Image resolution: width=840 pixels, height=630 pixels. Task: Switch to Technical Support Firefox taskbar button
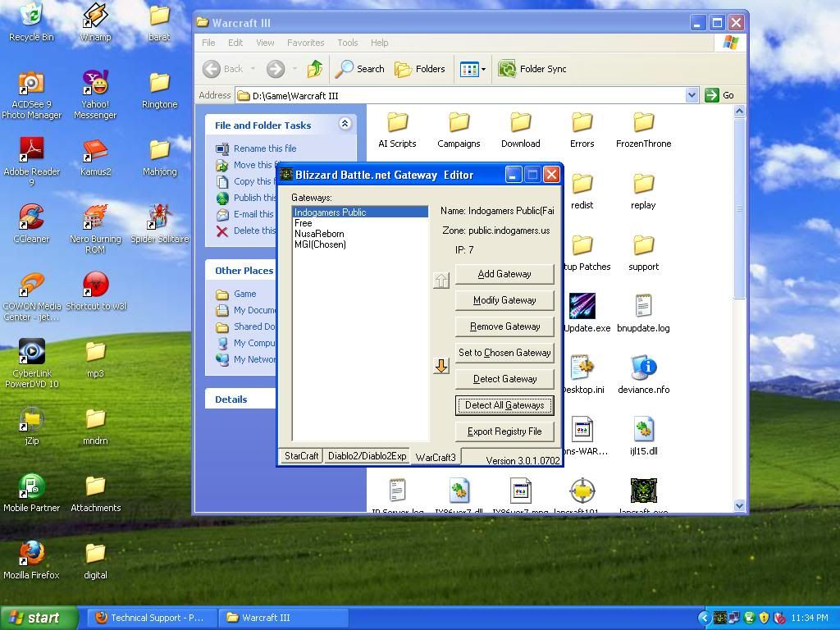click(150, 619)
